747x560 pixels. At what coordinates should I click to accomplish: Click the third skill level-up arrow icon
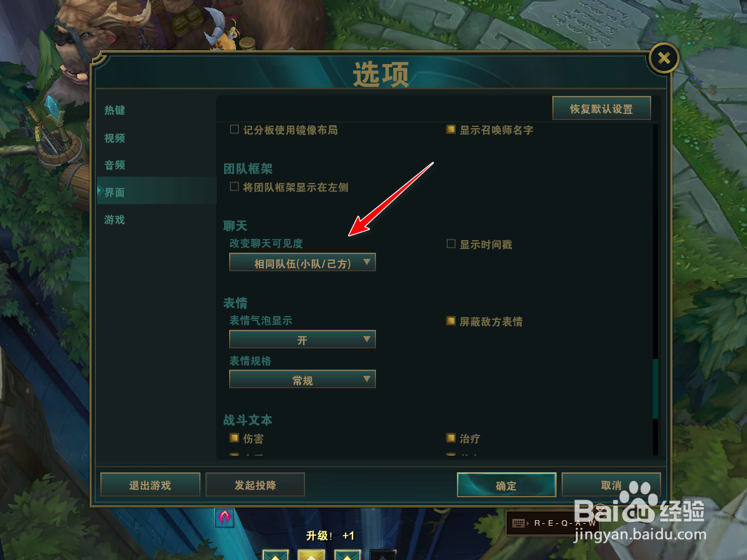pyautogui.click(x=347, y=554)
